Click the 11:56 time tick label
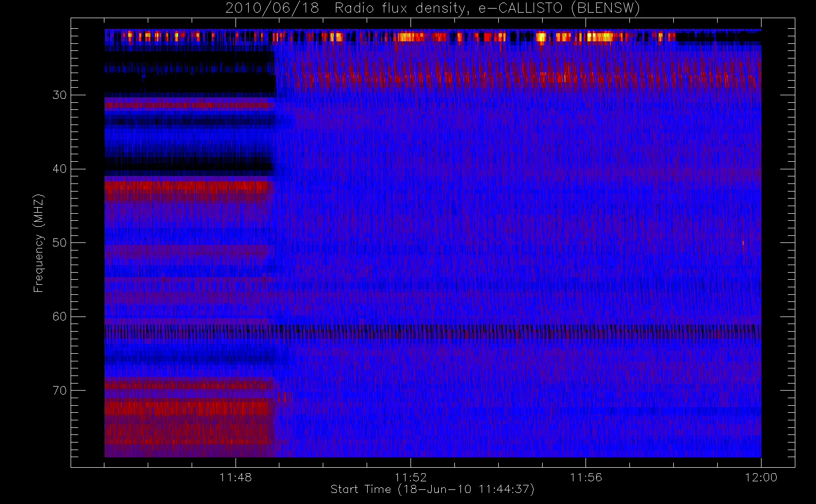816x504 pixels. click(x=586, y=477)
